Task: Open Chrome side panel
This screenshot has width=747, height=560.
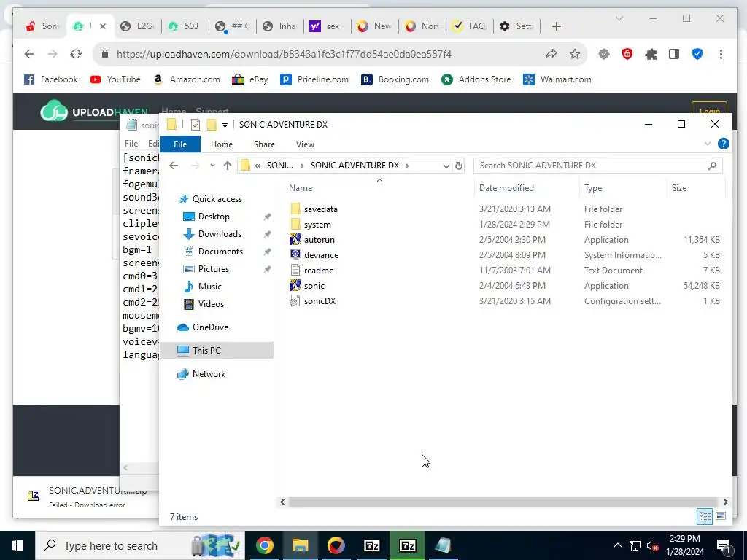Action: click(673, 54)
